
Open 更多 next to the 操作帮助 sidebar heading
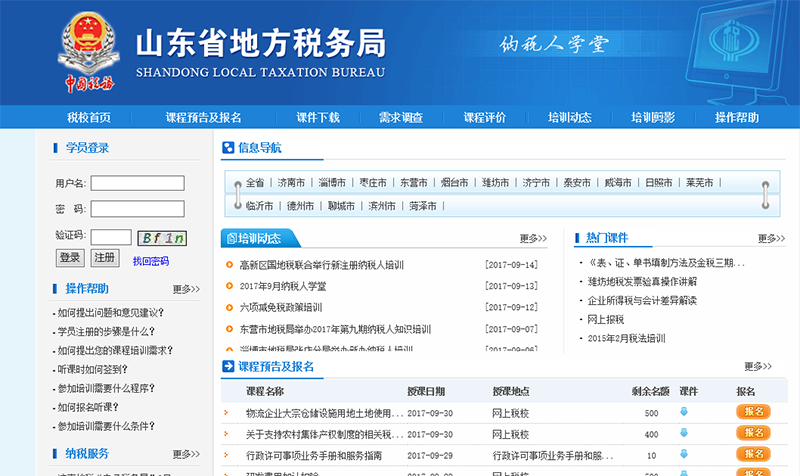point(186,289)
